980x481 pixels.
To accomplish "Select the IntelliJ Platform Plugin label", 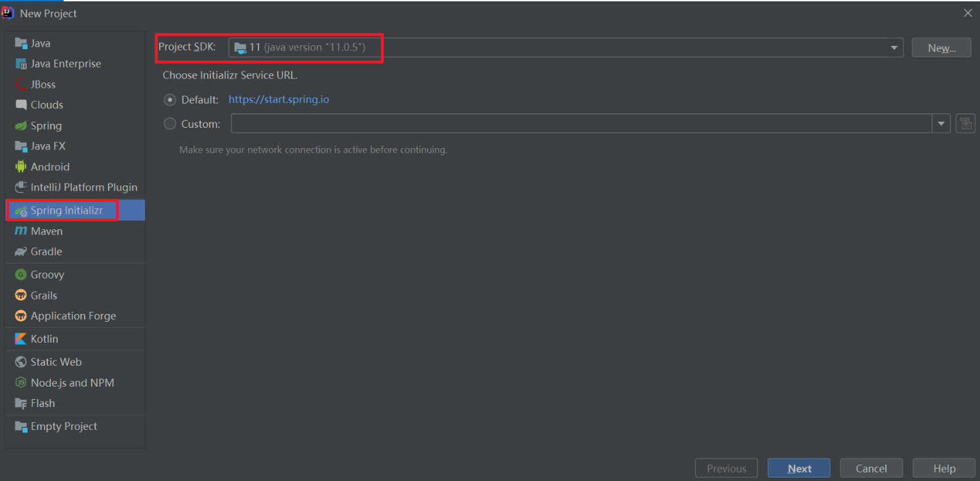I will click(84, 187).
